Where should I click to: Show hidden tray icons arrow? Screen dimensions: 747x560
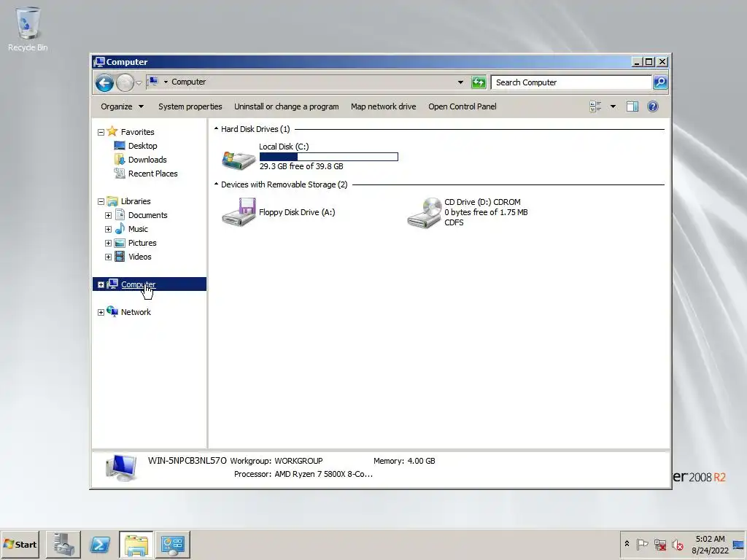pyautogui.click(x=627, y=543)
